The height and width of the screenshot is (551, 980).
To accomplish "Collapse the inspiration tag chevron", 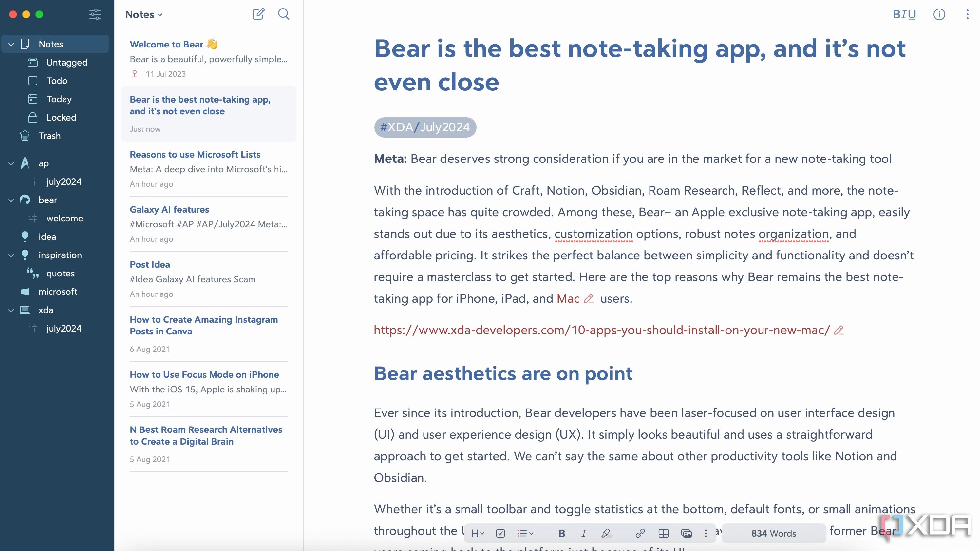I will (x=11, y=255).
